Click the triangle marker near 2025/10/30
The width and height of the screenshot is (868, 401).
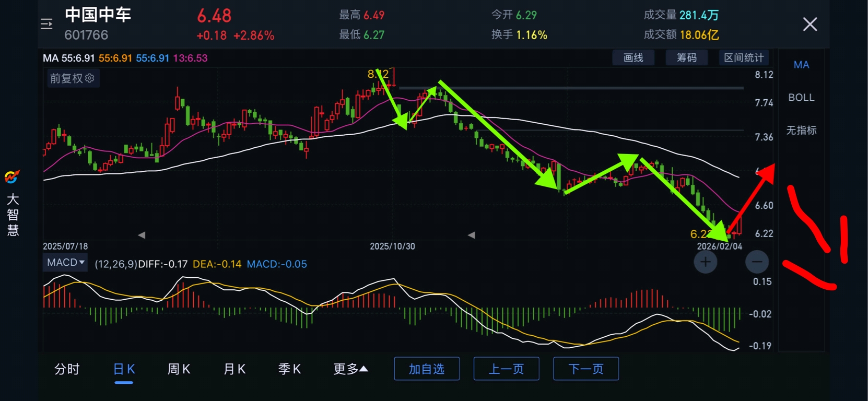coord(471,235)
